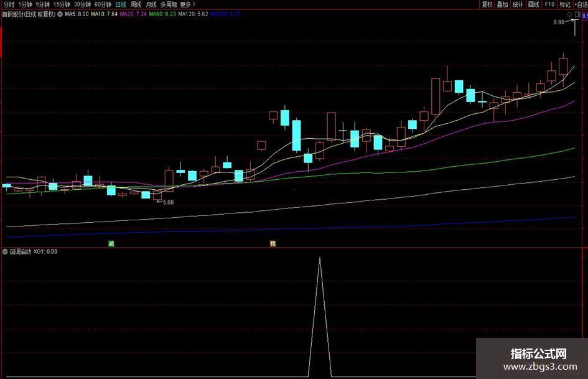Click the 叠加 overlay button
588x379 pixels.
(x=503, y=4)
